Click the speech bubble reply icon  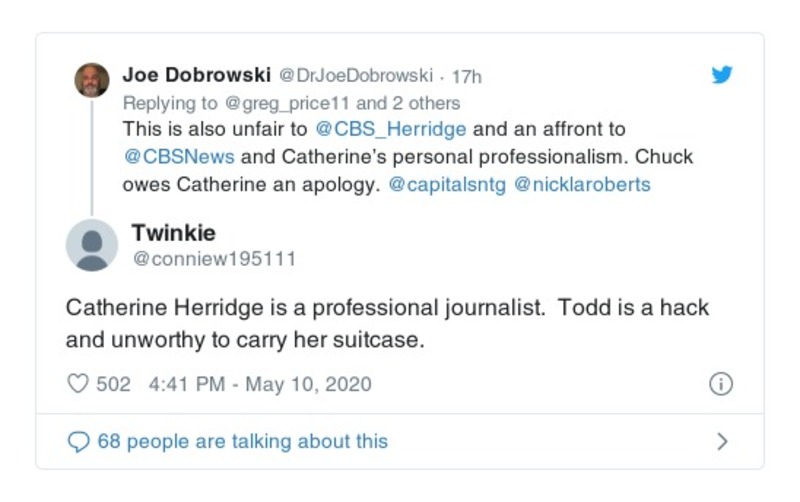point(78,441)
